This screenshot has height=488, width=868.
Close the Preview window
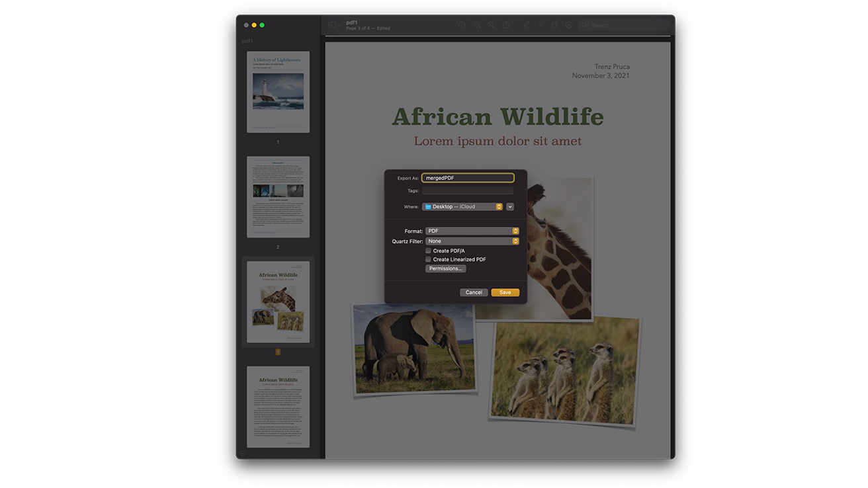[246, 25]
